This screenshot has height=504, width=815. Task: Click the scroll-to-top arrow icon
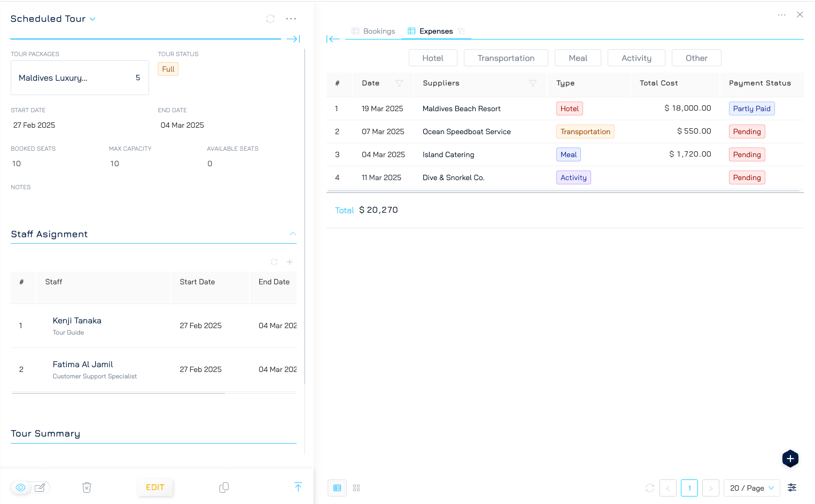[x=298, y=487]
